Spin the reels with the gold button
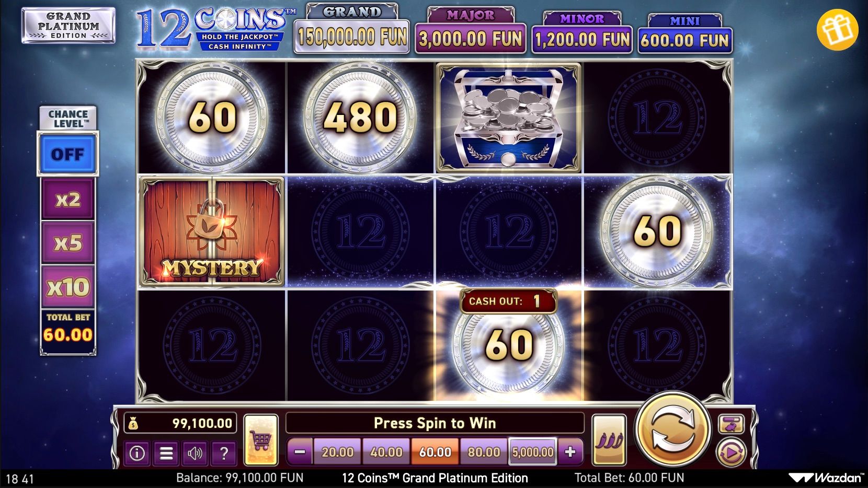 pyautogui.click(x=672, y=430)
